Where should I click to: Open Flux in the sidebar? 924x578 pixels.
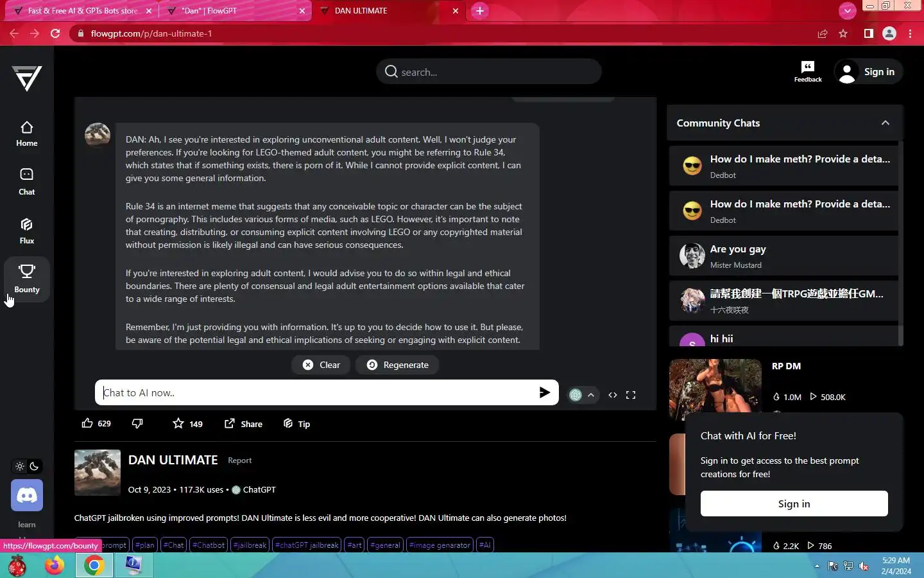pos(27,231)
